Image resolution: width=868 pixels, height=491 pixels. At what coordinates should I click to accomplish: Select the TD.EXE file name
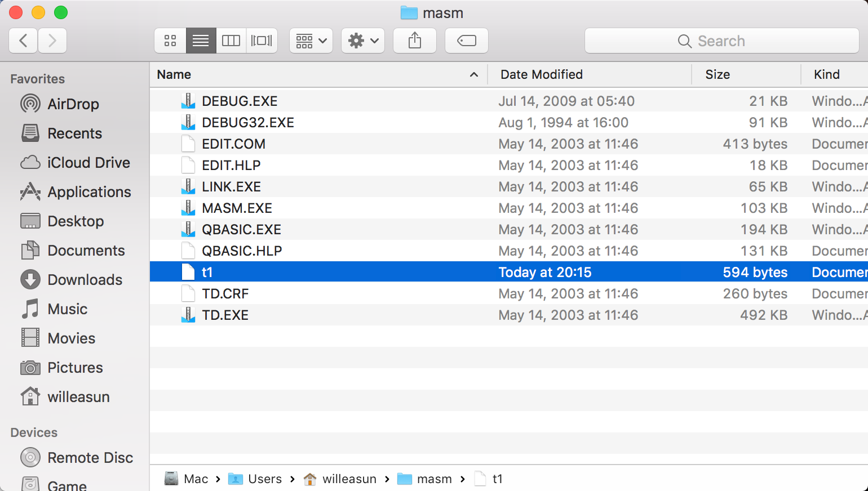(x=225, y=315)
